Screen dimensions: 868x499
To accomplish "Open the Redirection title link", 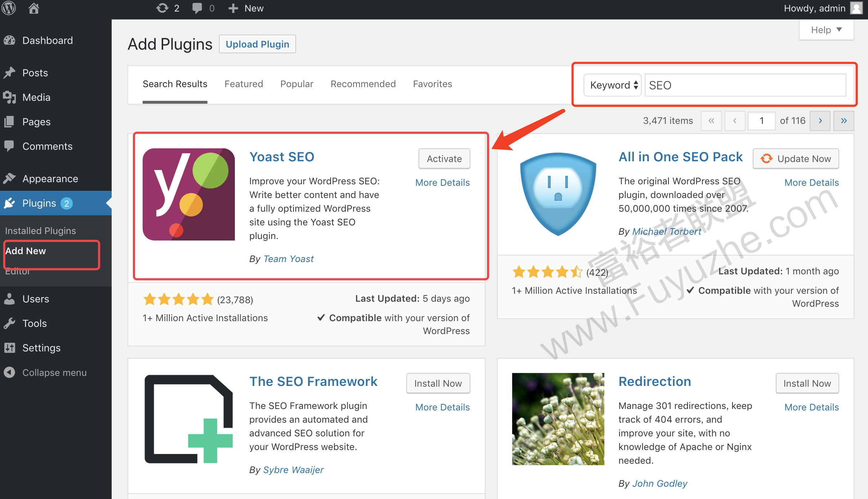I will pyautogui.click(x=654, y=382).
